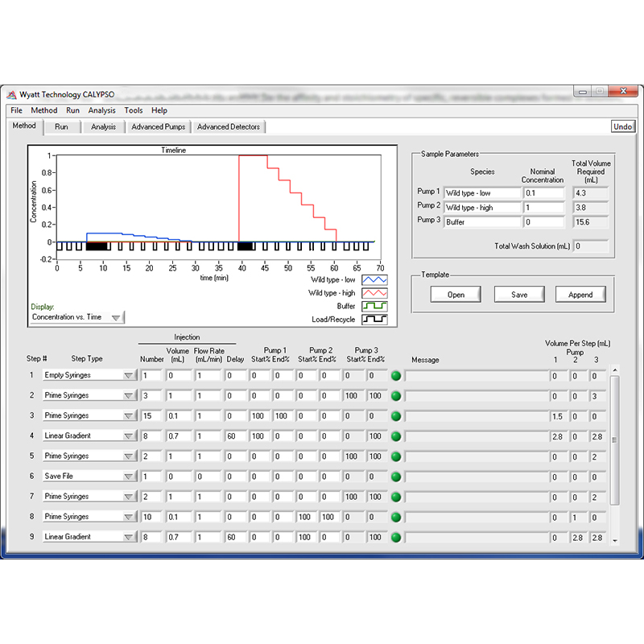Open the File menu
Image resolution: width=644 pixels, height=644 pixels.
[16, 110]
